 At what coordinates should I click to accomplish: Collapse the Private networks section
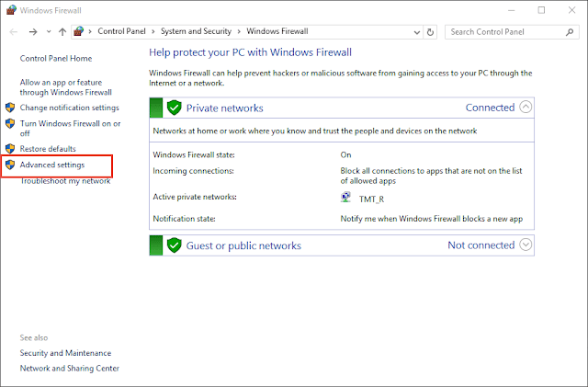526,108
